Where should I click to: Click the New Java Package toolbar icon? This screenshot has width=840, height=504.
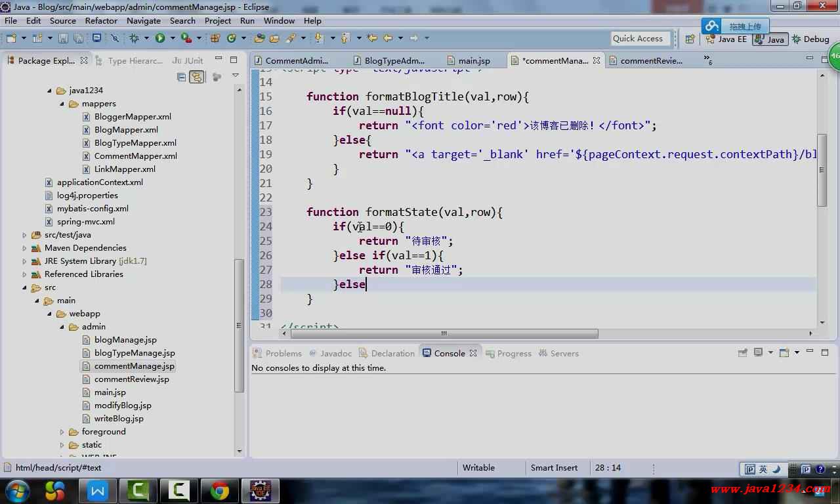(215, 38)
